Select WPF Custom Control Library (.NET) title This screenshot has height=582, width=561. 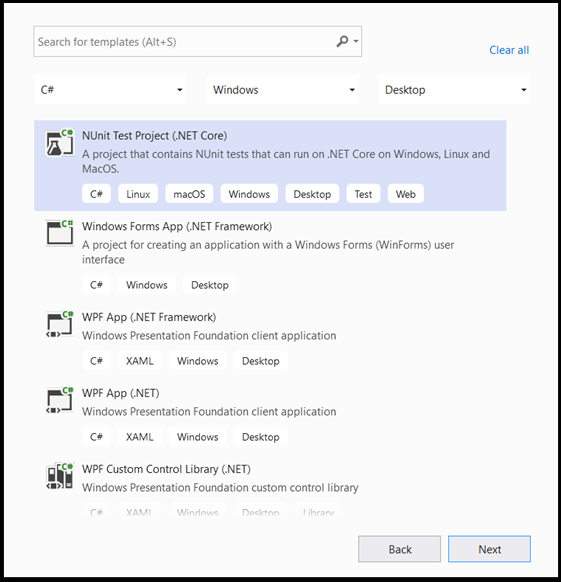(166, 470)
